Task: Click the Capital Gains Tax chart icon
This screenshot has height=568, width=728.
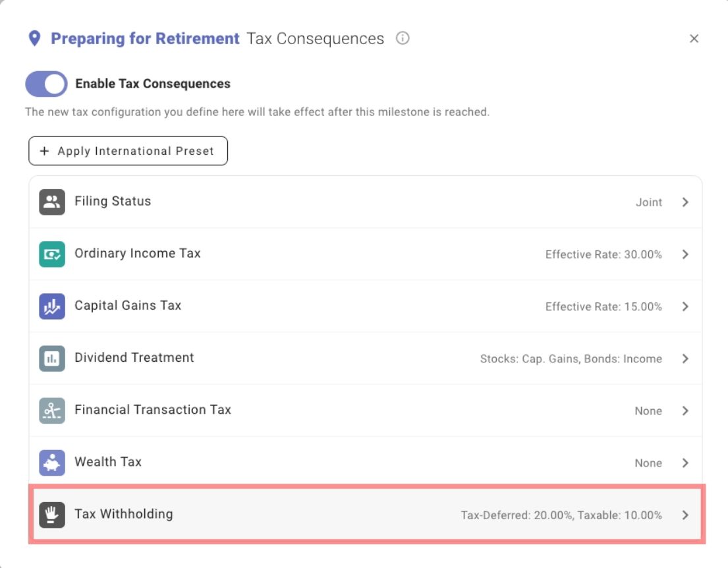Action: point(52,306)
